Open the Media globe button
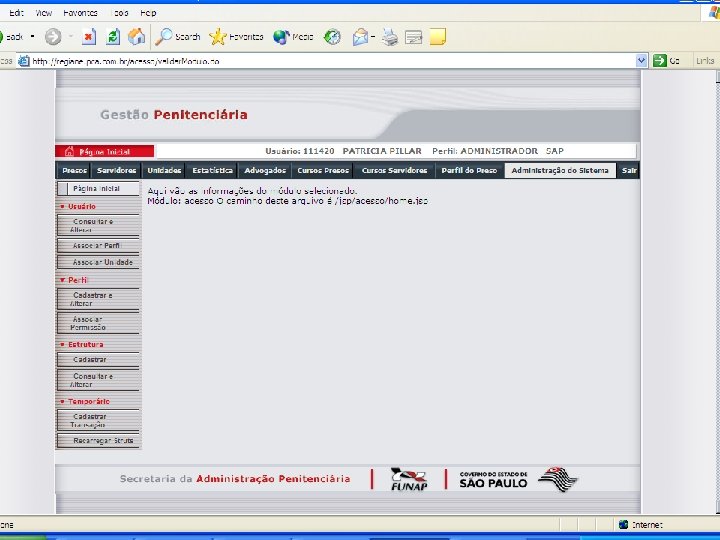The height and width of the screenshot is (540, 720). click(293, 37)
